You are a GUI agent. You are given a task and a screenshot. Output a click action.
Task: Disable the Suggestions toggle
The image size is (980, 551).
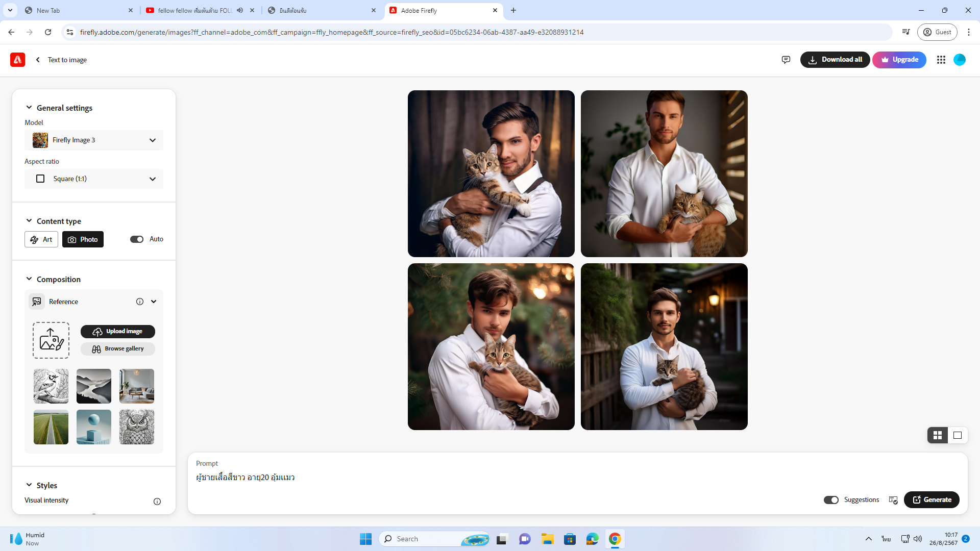coord(830,500)
